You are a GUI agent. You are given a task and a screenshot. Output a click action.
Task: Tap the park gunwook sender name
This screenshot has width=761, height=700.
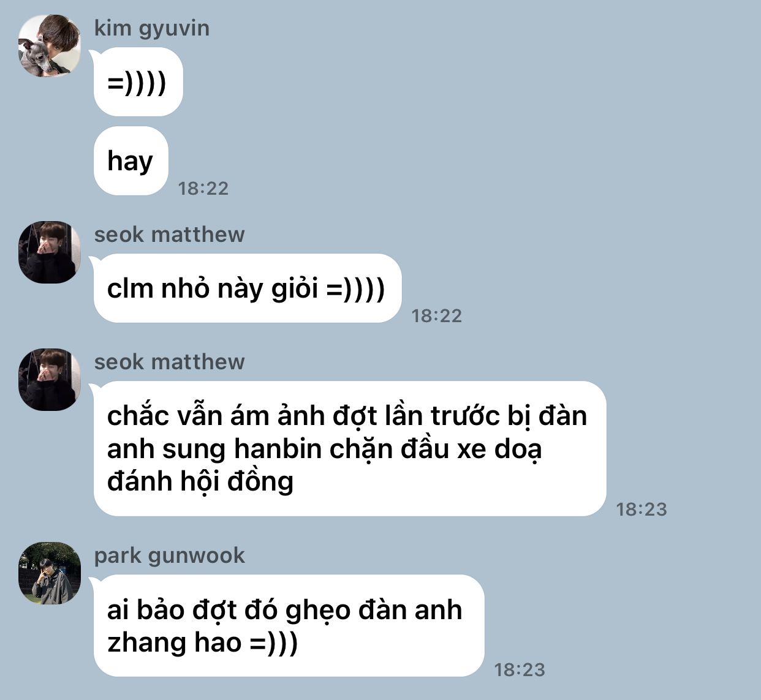coord(170,556)
